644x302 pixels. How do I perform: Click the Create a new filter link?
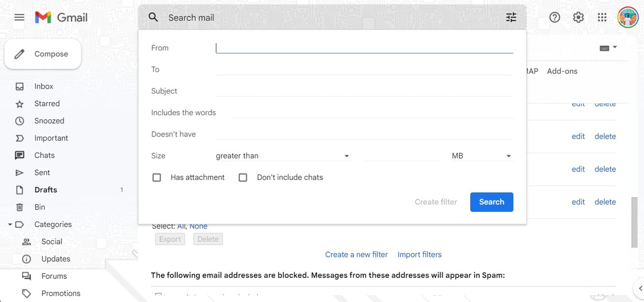pyautogui.click(x=356, y=254)
